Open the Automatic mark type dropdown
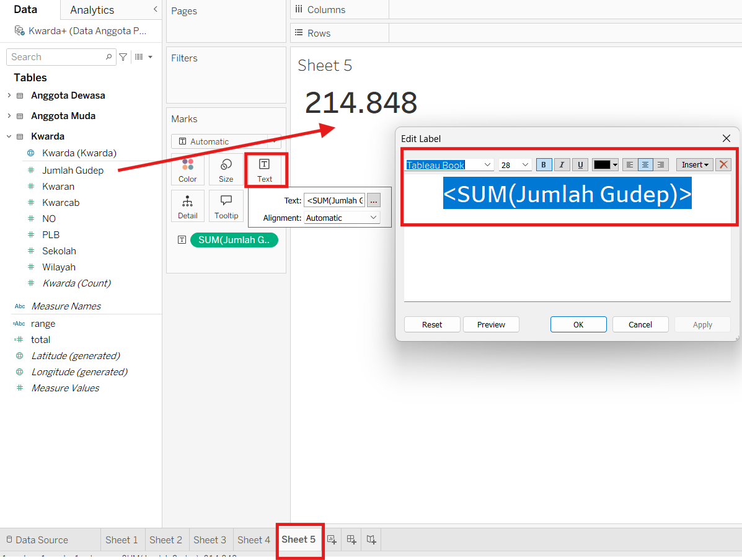Image resolution: width=742 pixels, height=560 pixels. pyautogui.click(x=226, y=141)
